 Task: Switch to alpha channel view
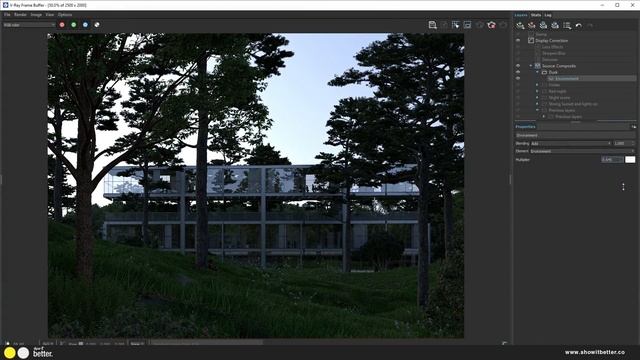pos(97,25)
